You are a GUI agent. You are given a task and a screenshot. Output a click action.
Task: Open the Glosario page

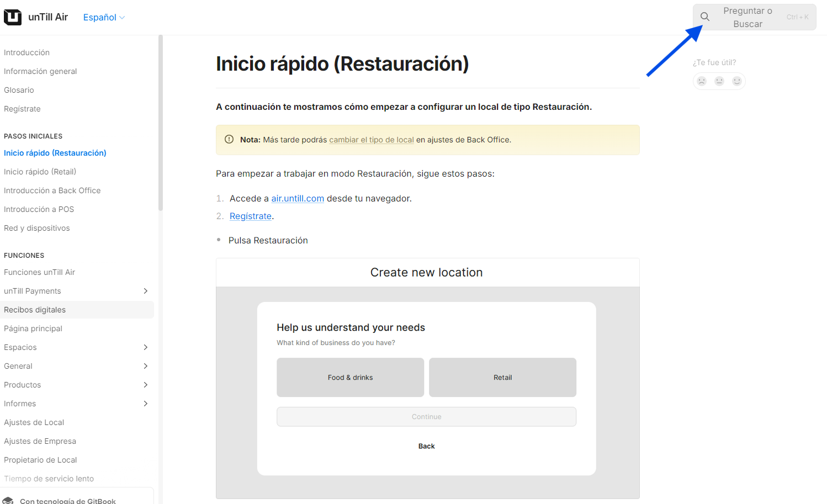click(19, 90)
